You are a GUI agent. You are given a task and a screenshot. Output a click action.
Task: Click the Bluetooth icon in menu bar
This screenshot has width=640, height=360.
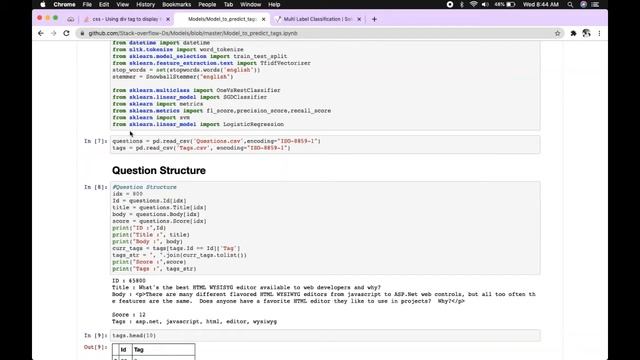point(462,4)
